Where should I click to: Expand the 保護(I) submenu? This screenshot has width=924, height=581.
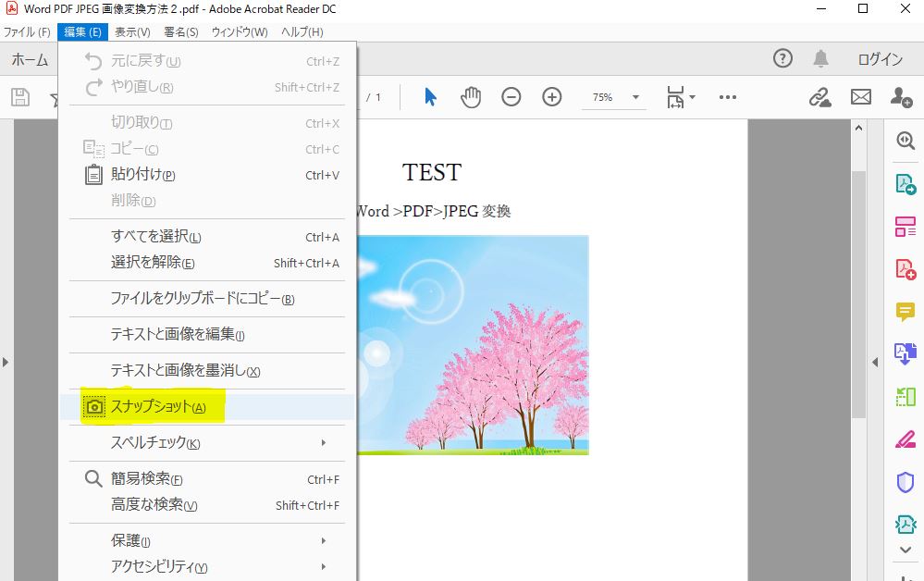[x=207, y=540]
